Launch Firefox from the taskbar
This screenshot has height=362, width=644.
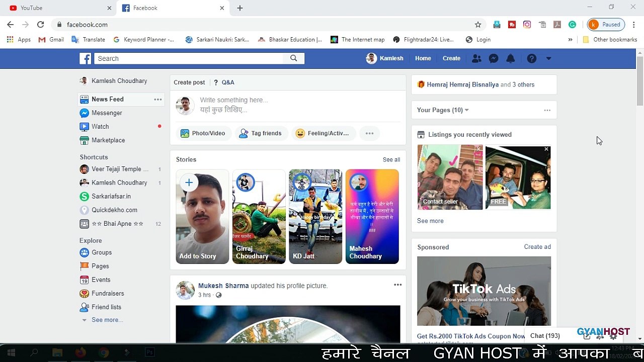(80, 352)
